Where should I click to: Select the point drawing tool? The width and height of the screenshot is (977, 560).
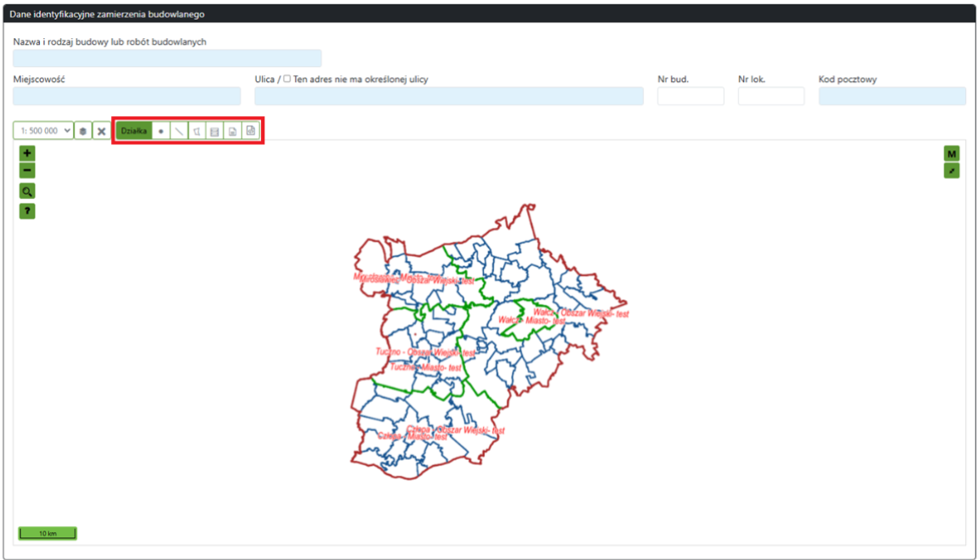point(160,131)
